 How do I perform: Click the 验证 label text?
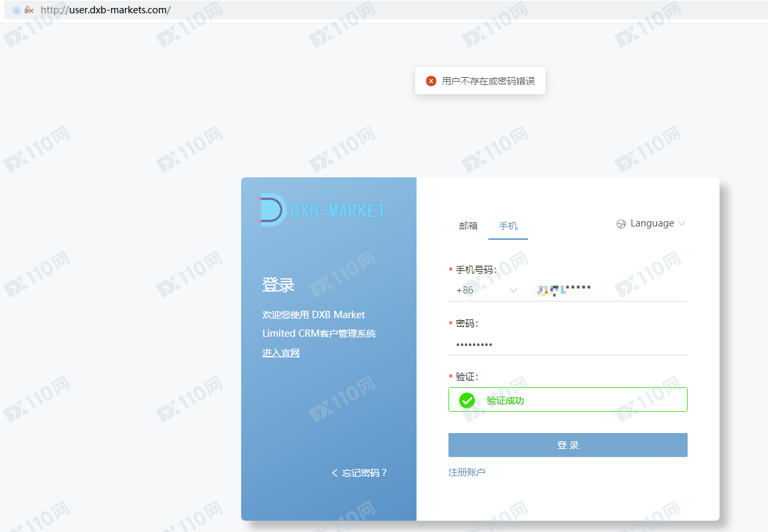pos(467,376)
